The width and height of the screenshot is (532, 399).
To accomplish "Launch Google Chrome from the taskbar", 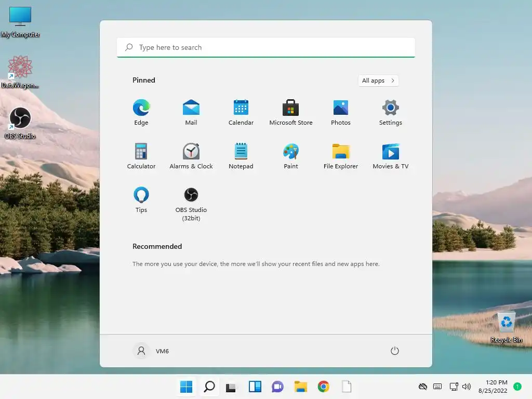I will coord(323,387).
